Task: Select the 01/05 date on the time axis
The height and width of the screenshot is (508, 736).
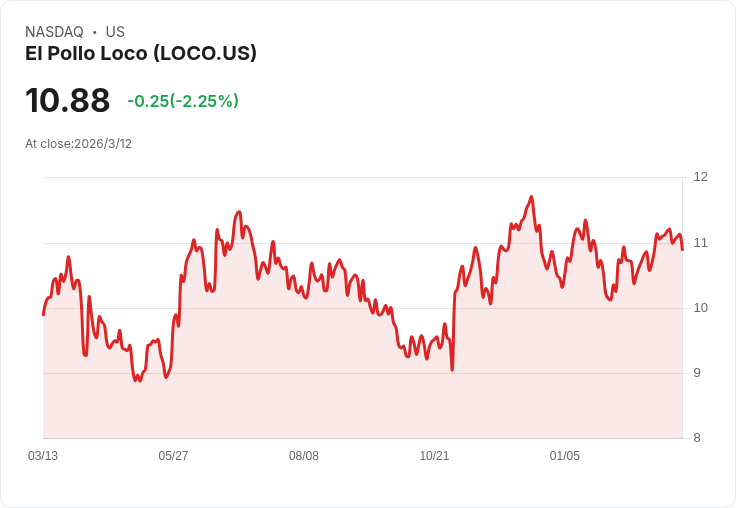Action: pyautogui.click(x=565, y=456)
